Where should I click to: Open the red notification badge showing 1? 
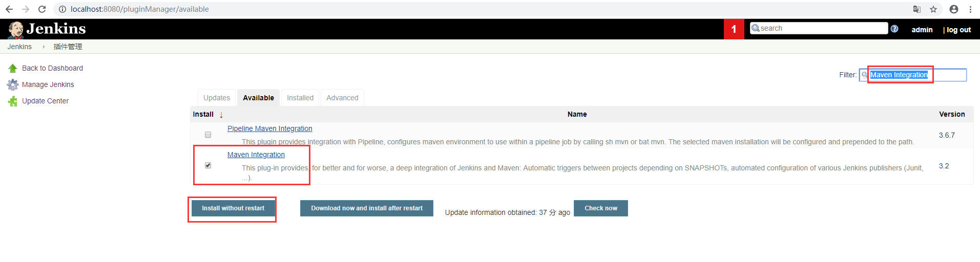point(734,29)
